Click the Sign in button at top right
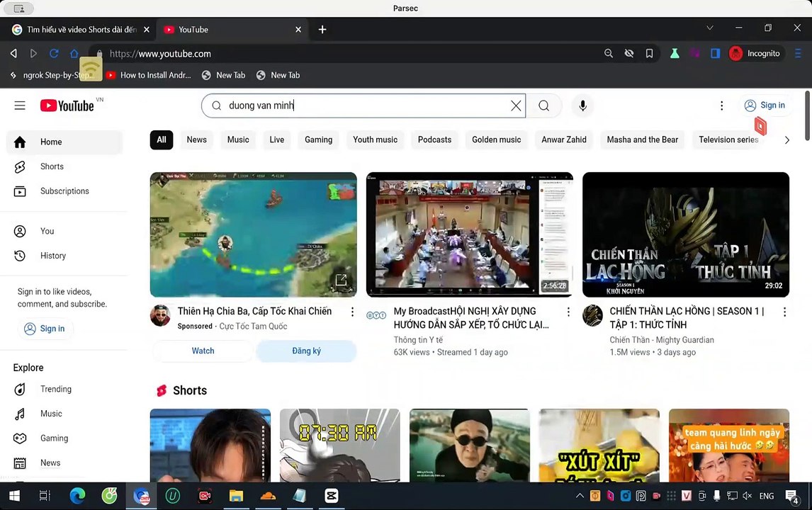The height and width of the screenshot is (510, 812). (765, 105)
